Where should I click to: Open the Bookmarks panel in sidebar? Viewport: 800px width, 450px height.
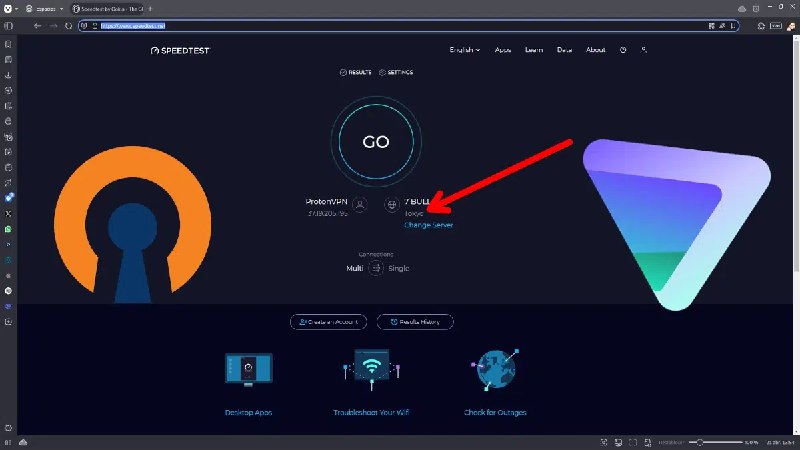(8, 44)
